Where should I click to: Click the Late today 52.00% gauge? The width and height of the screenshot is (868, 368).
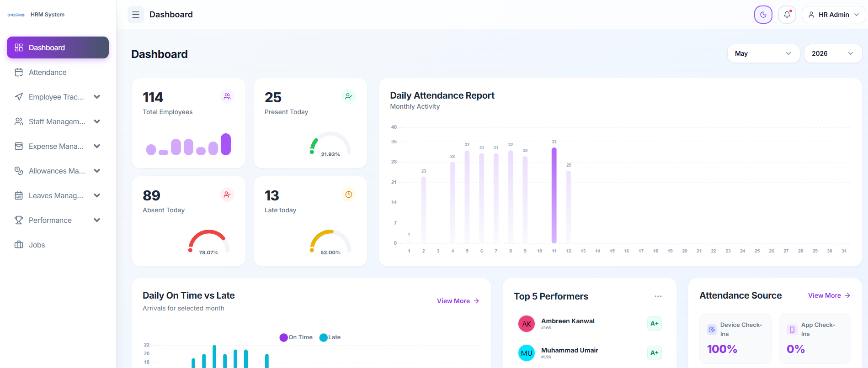[330, 242]
